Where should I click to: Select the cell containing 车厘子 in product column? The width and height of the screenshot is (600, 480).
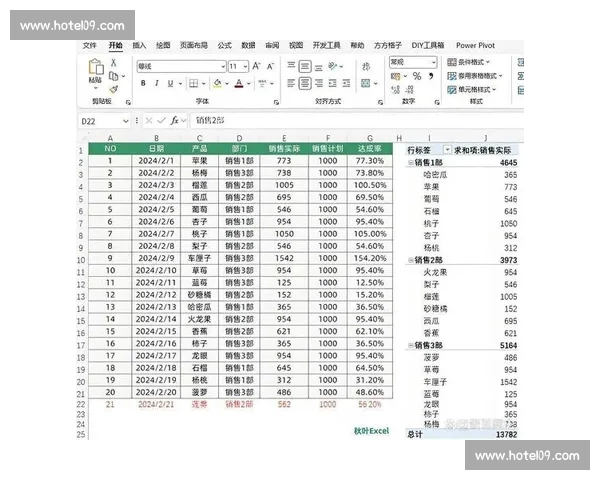(199, 258)
